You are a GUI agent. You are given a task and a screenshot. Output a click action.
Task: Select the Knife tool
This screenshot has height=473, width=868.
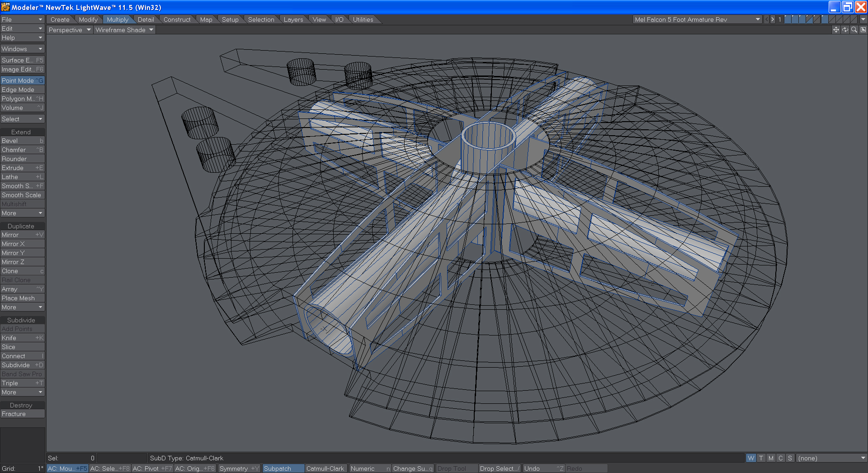click(22, 338)
